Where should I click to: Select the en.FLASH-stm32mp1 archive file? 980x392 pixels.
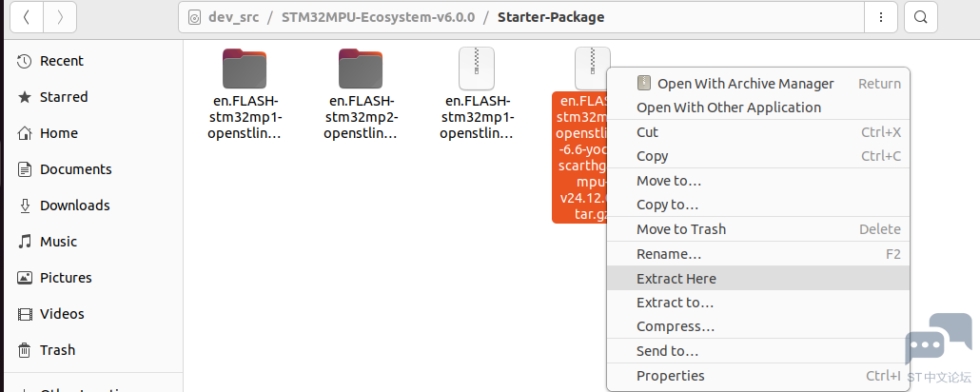[x=477, y=94]
